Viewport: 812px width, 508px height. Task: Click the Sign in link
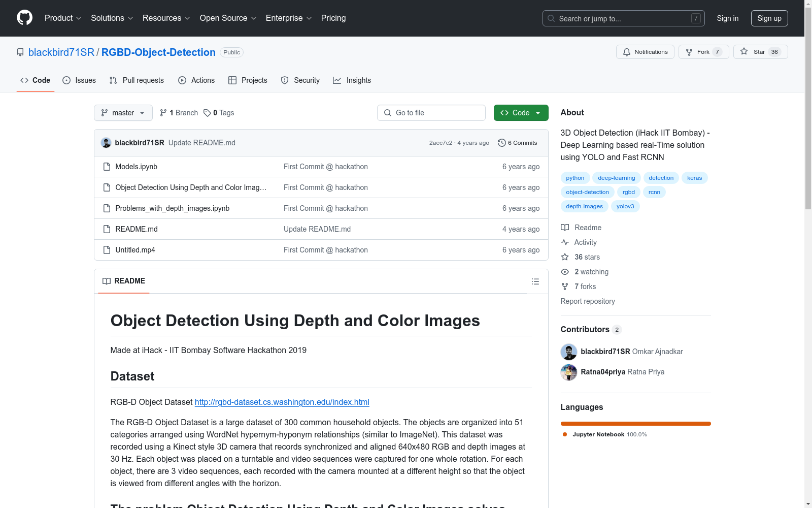point(728,18)
